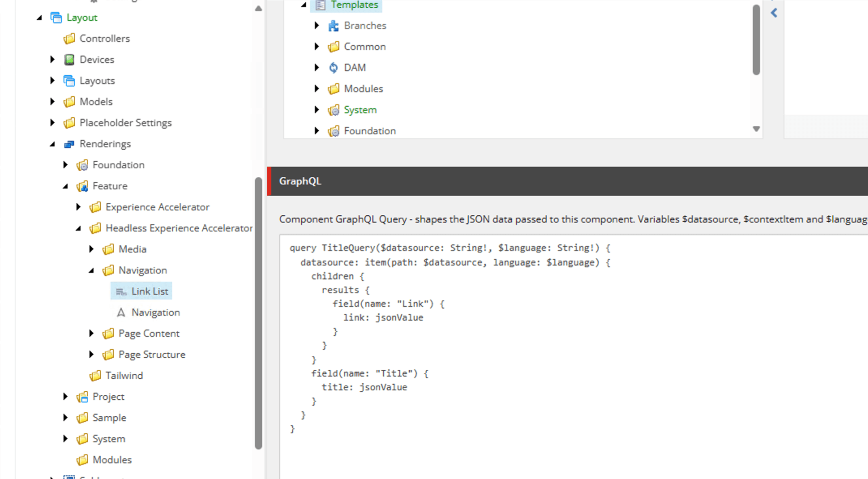The width and height of the screenshot is (868, 479).
Task: Click the Project folder icon
Action: pyautogui.click(x=82, y=397)
